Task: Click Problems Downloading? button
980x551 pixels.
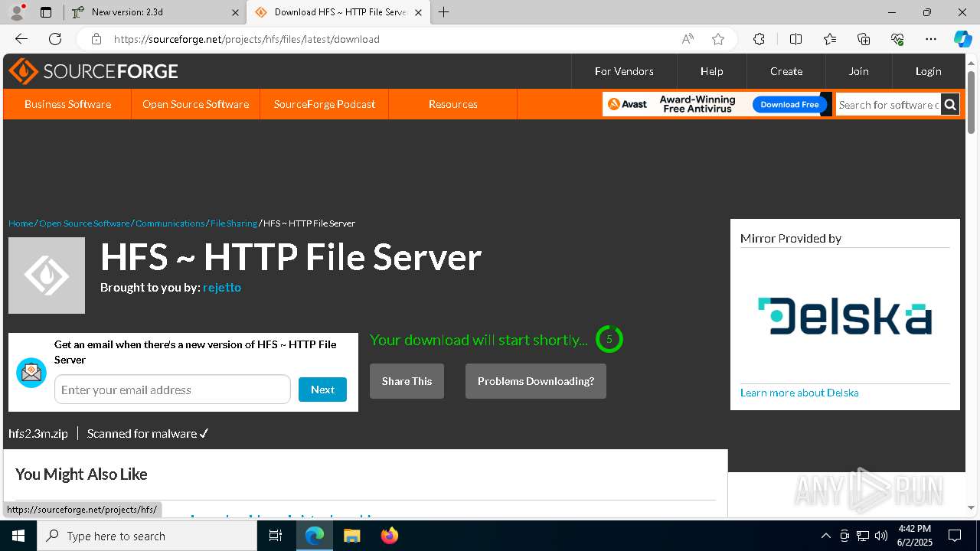Action: (536, 381)
